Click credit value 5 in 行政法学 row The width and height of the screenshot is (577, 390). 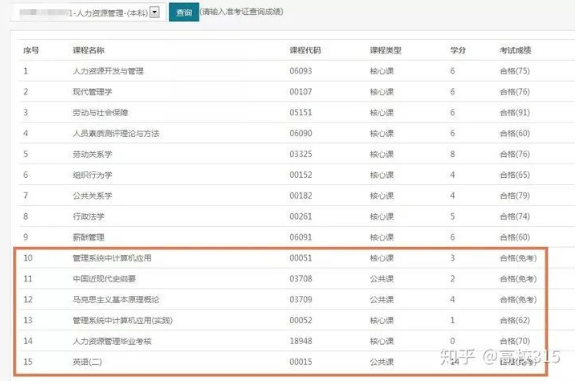click(452, 216)
